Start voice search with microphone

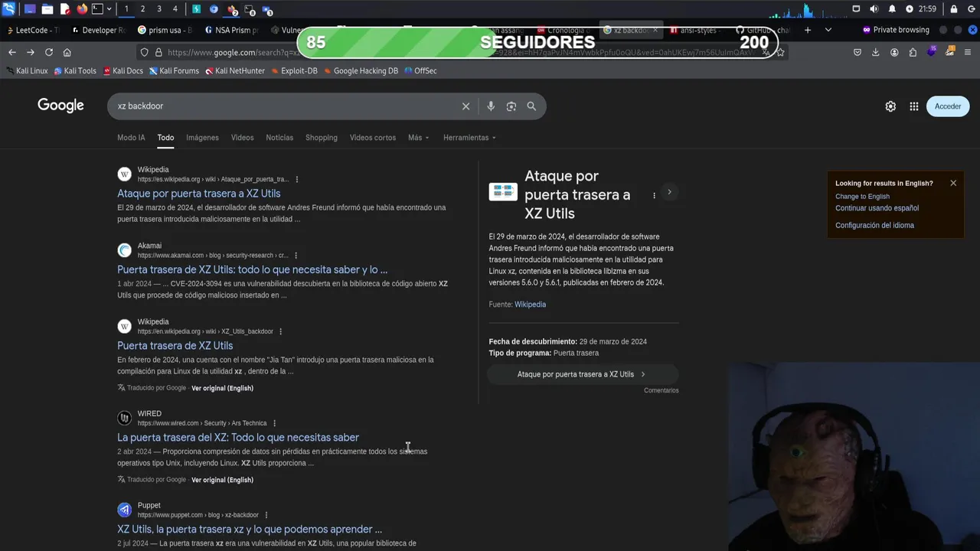491,106
